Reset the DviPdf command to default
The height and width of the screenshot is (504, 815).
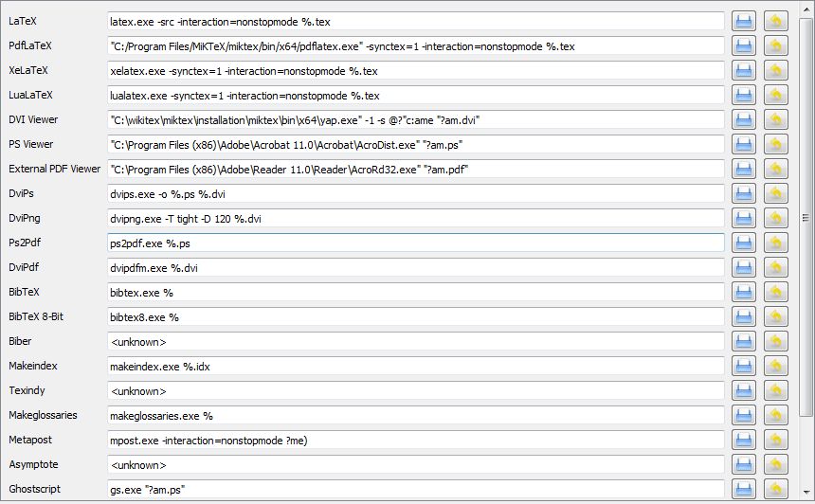click(775, 267)
